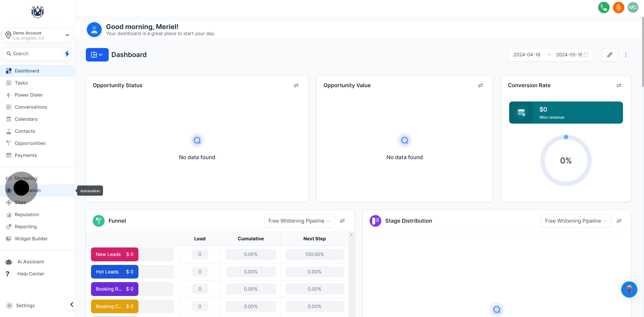This screenshot has width=644, height=317.
Task: Go to Conversations in the sidebar
Action: (31, 107)
